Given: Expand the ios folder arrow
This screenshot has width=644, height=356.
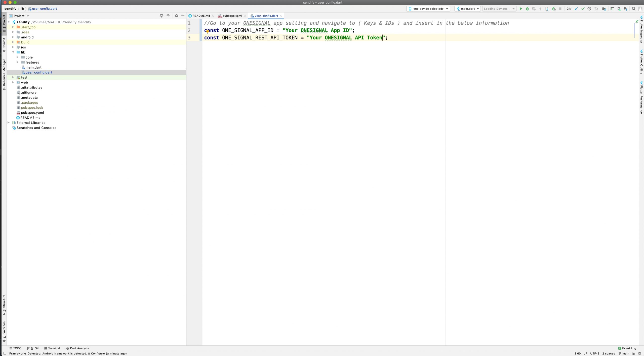Looking at the screenshot, I should point(13,47).
